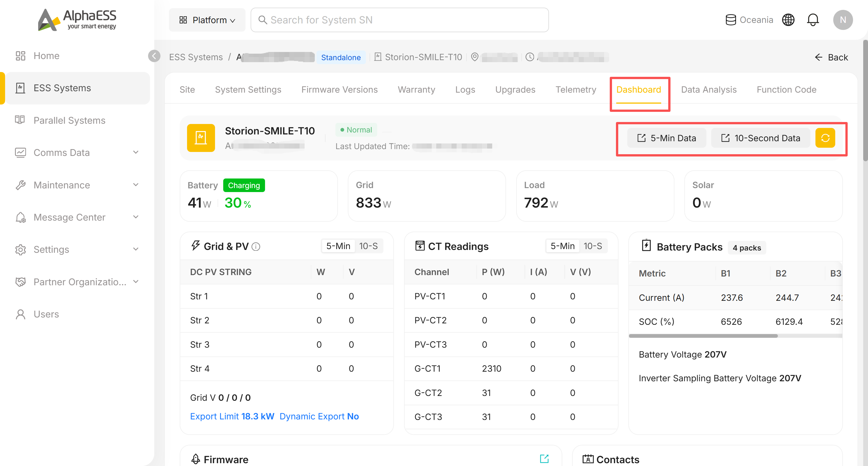The image size is (868, 466).
Task: Click the page vertical scrollbar
Action: point(865,100)
